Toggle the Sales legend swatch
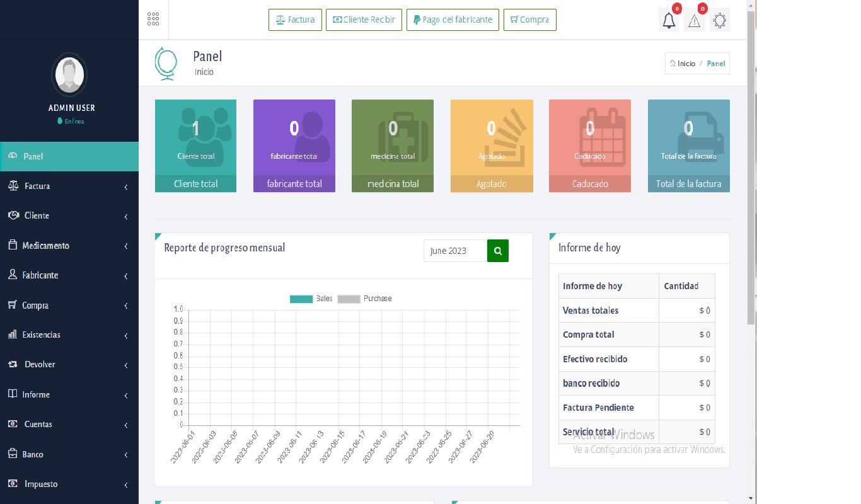This screenshot has height=504, width=861. pos(301,299)
